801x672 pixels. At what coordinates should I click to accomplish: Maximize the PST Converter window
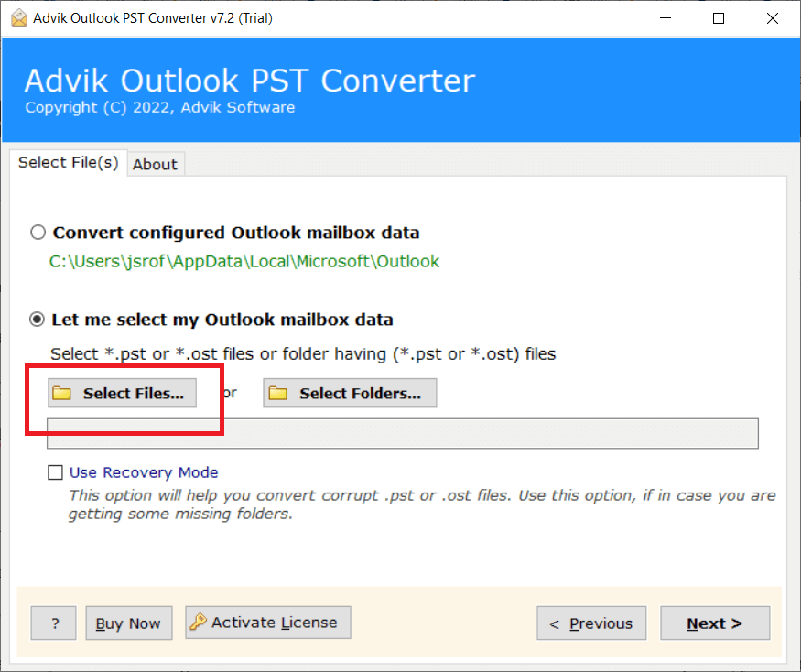click(x=719, y=18)
